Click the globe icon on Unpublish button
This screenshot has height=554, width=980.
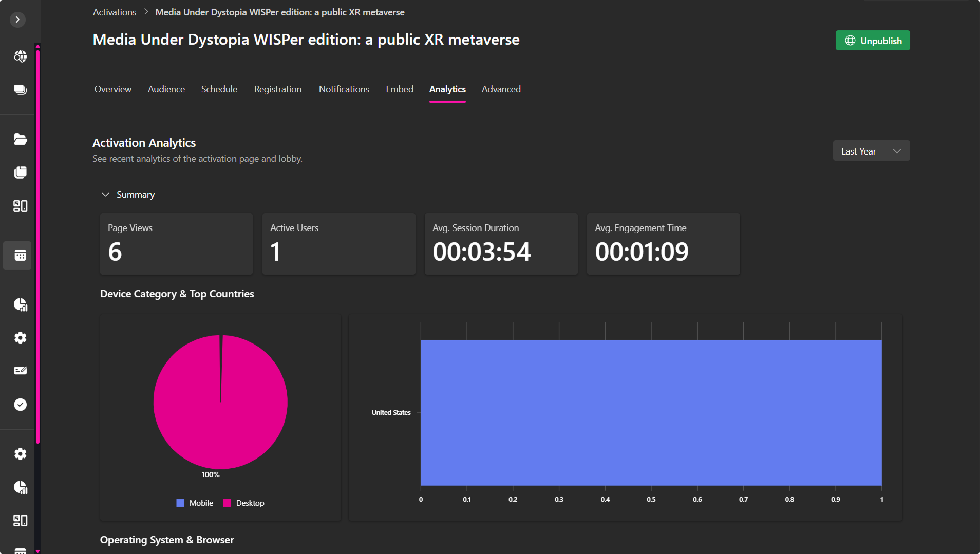[x=850, y=41]
